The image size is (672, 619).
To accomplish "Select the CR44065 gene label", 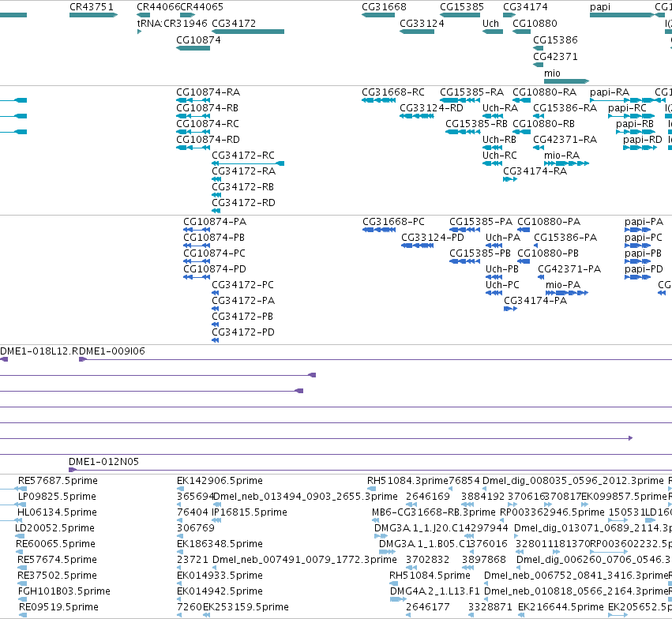I will [x=202, y=7].
